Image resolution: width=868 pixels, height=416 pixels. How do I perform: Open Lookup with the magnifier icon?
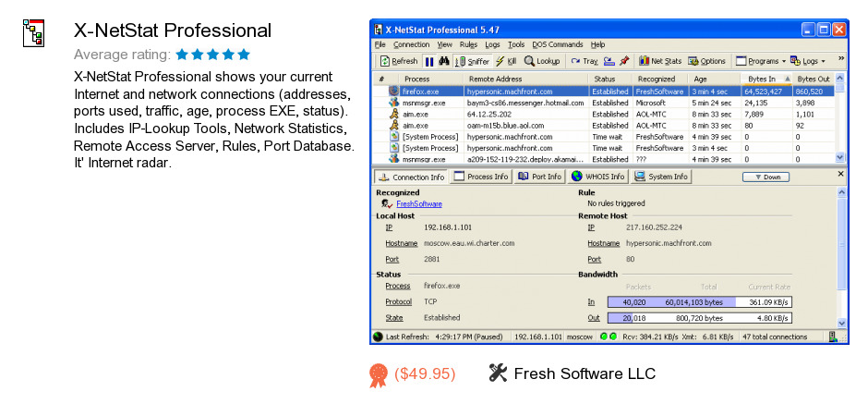(542, 61)
